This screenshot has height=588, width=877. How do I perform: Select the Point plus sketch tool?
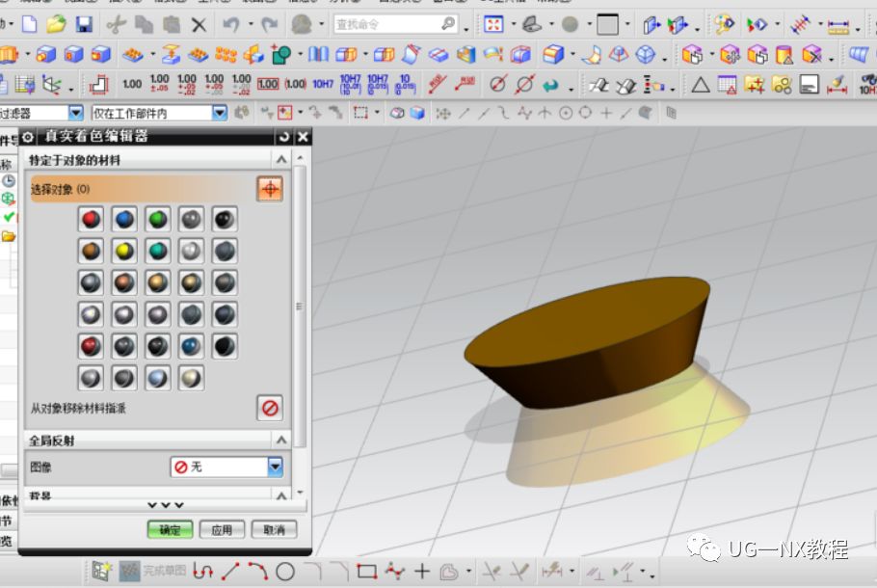[422, 572]
